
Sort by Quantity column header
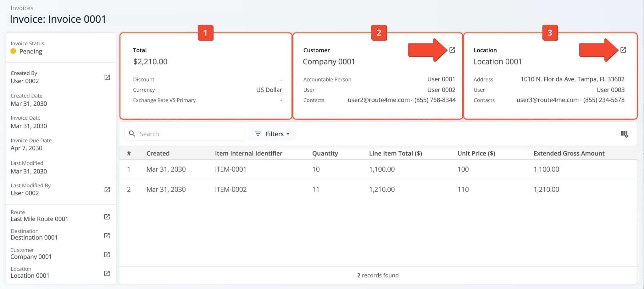click(x=325, y=153)
